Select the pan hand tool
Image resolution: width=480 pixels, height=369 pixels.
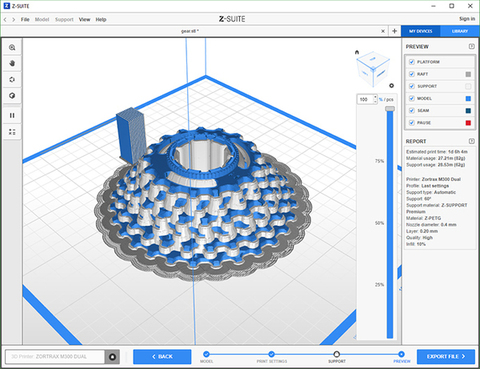pyautogui.click(x=12, y=63)
